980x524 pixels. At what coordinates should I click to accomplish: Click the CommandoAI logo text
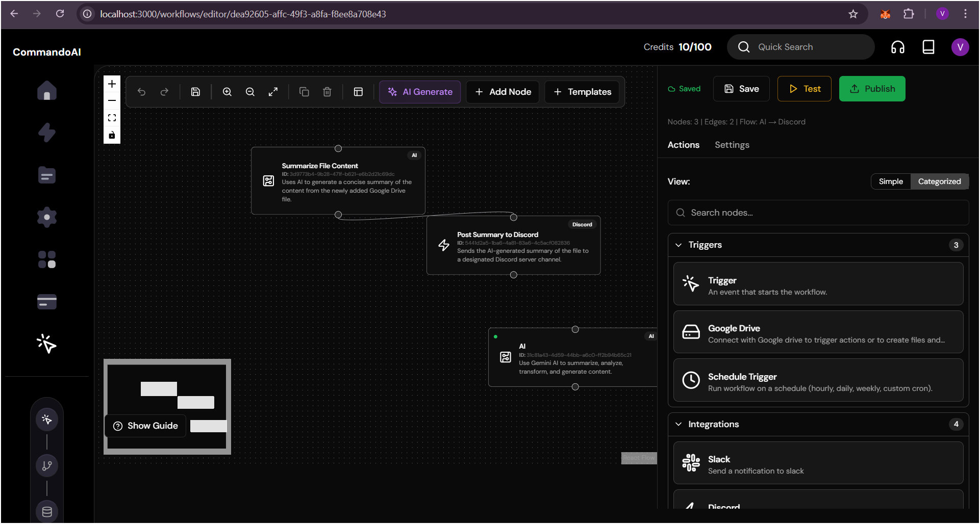47,52
